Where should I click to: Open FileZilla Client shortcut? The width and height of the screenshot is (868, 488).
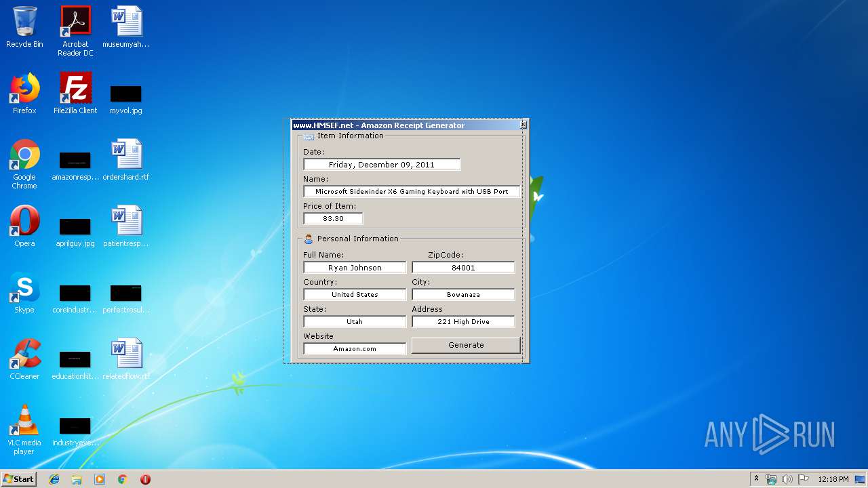tap(75, 94)
